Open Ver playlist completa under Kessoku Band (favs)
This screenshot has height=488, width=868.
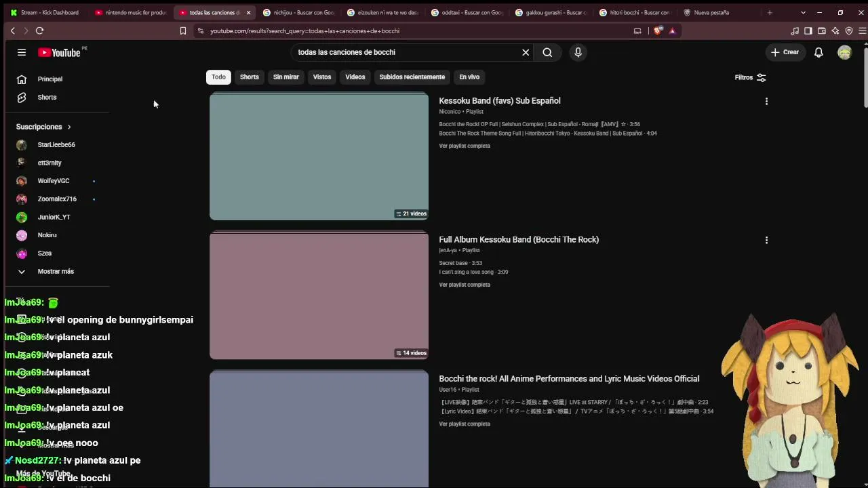[465, 146]
